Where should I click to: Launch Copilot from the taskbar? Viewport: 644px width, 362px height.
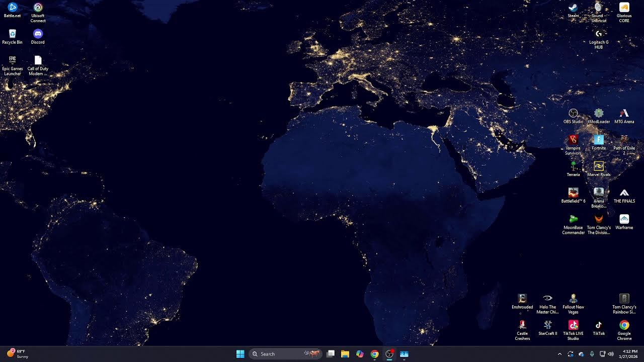tap(360, 354)
